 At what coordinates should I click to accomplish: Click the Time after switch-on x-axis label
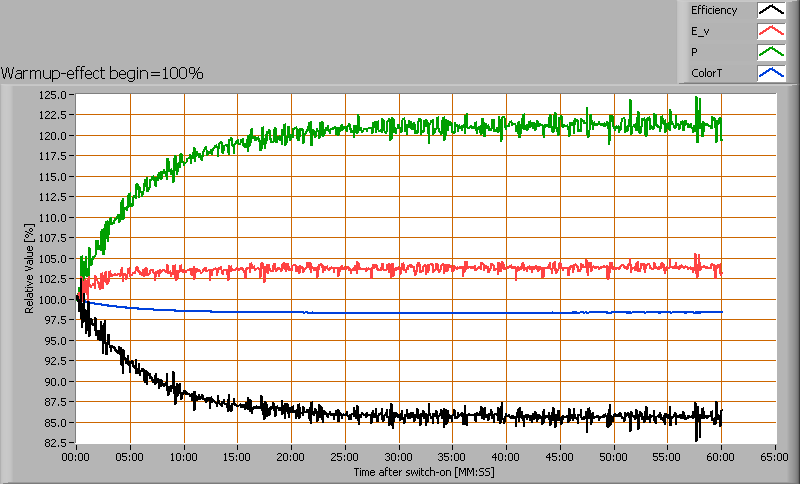(x=424, y=471)
